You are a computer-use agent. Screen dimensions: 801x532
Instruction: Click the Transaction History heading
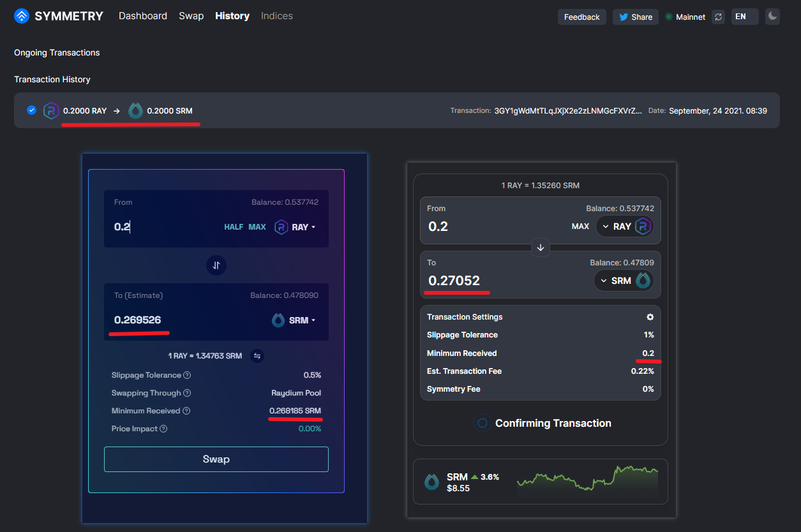tap(52, 79)
